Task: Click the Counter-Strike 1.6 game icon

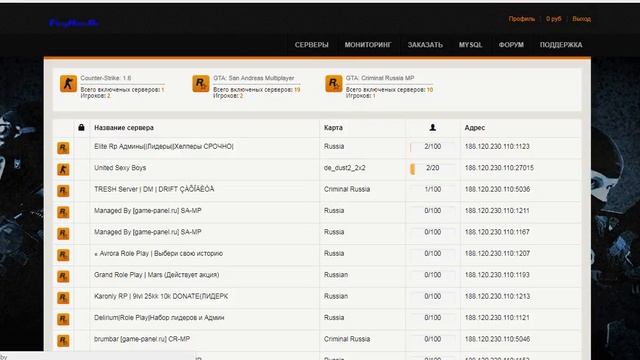Action: 68,84
